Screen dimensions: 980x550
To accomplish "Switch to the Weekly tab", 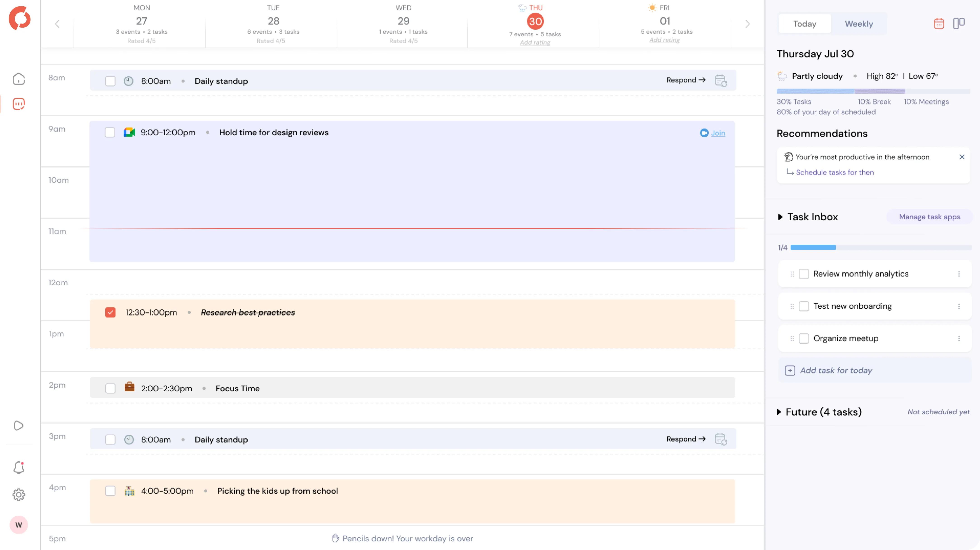I will [x=859, y=24].
